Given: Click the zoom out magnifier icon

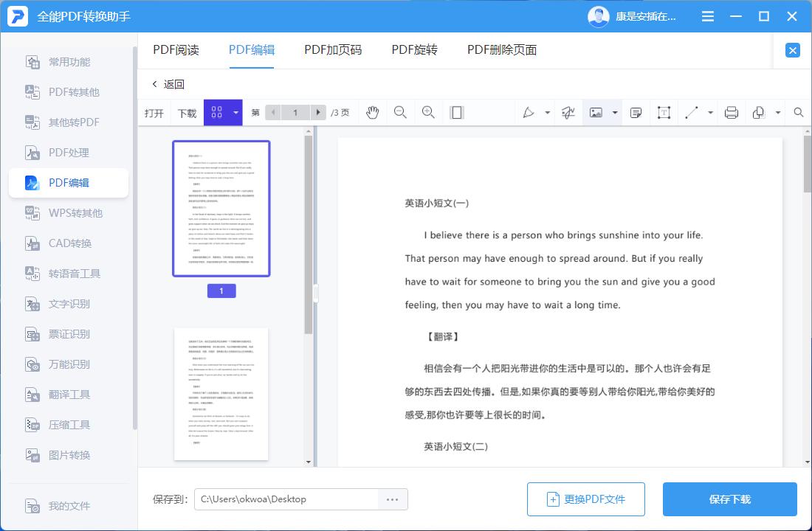Looking at the screenshot, I should 399,112.
